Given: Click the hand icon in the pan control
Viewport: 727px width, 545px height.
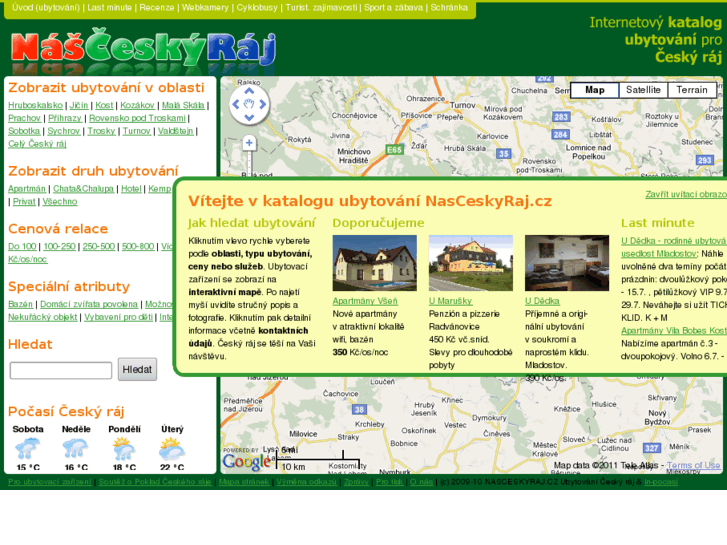Looking at the screenshot, I should [x=249, y=104].
